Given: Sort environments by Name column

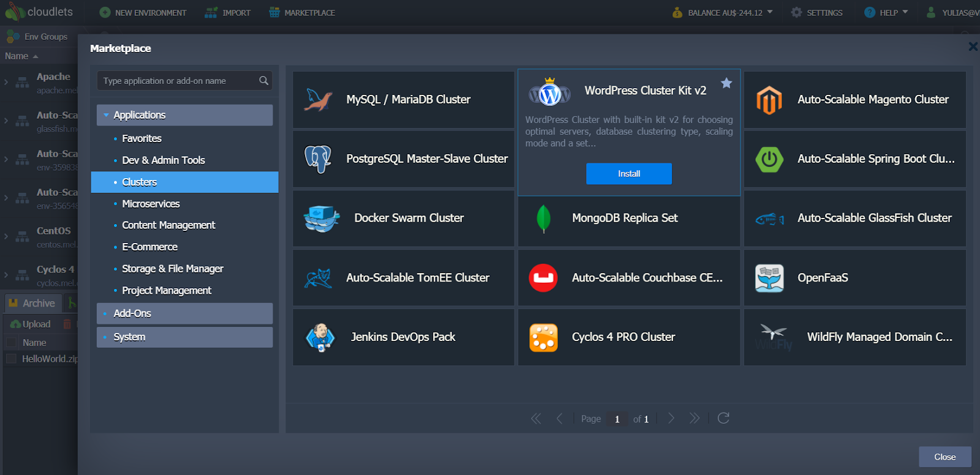Looking at the screenshot, I should click(x=21, y=56).
